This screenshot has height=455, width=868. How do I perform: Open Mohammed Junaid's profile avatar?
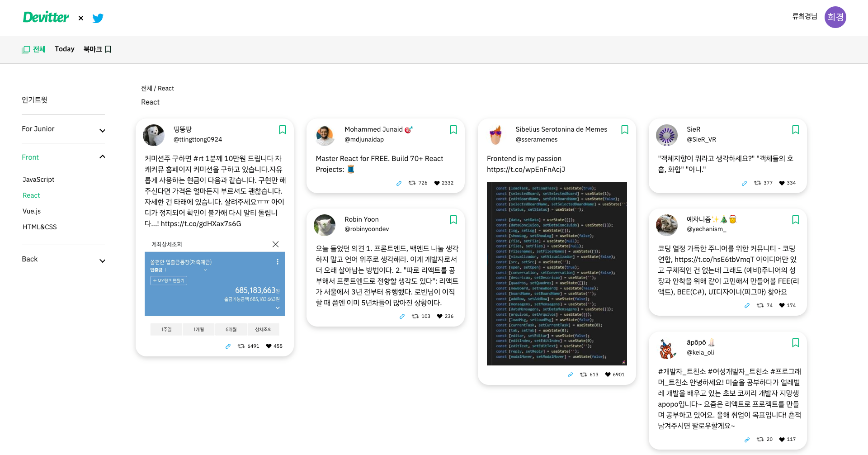click(325, 135)
